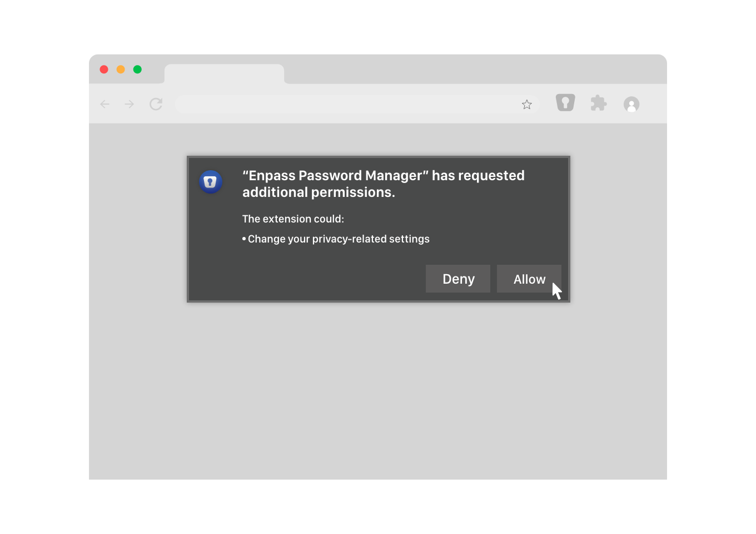This screenshot has width=756, height=534.
Task: Deny the requested permissions
Action: [x=457, y=279]
